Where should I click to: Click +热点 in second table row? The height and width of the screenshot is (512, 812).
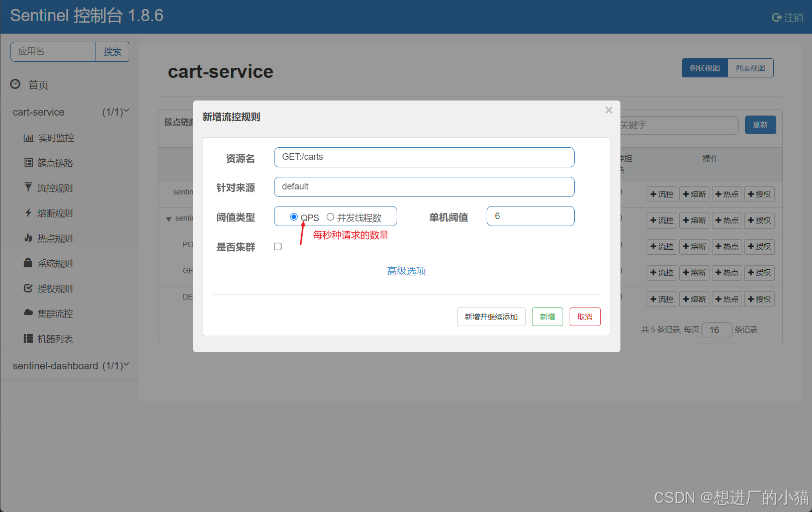[727, 220]
